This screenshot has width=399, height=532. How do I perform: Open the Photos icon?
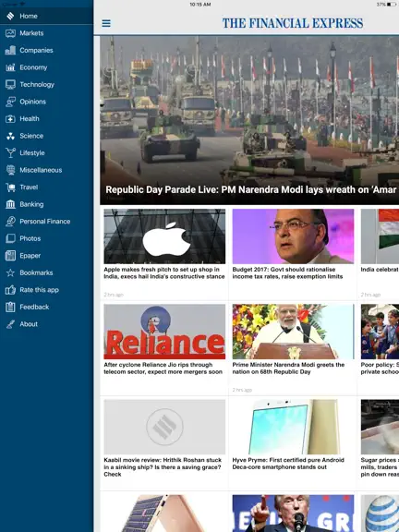click(x=10, y=238)
